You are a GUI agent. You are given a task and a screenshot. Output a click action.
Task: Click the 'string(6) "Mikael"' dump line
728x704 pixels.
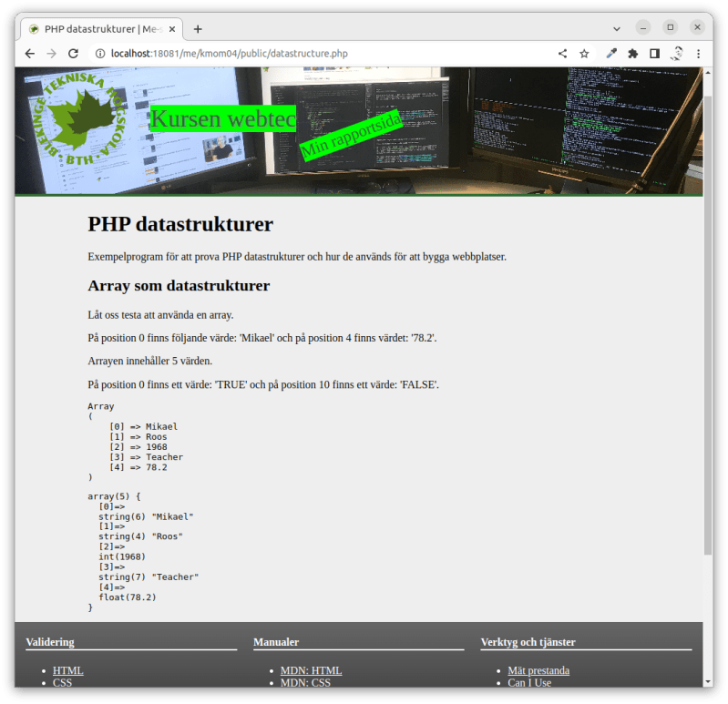(146, 516)
